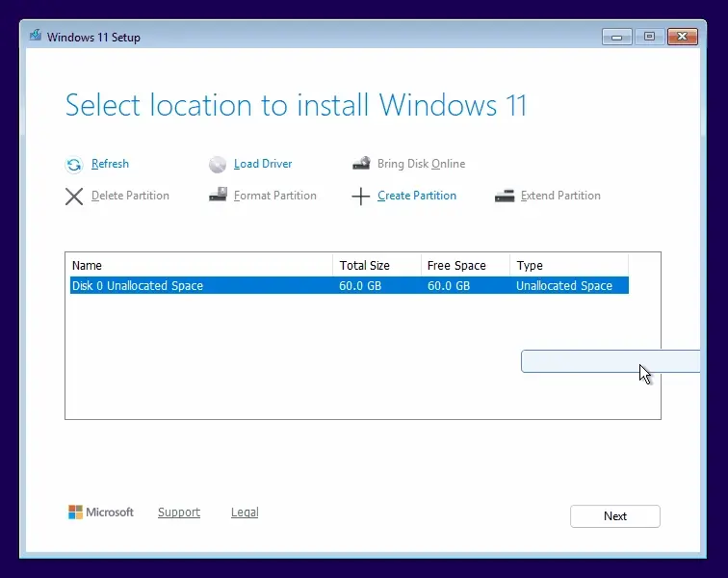Click the 60.0 GB Total Size cell

point(360,286)
